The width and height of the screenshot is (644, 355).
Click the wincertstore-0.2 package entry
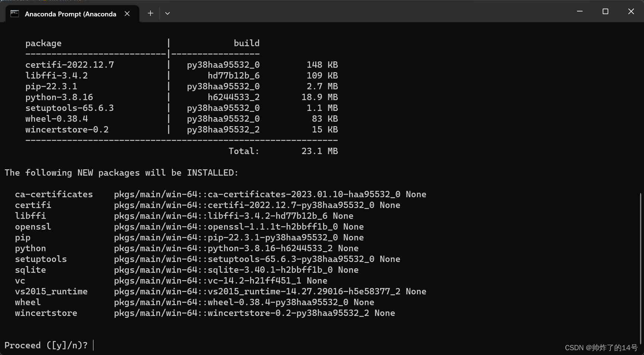click(x=67, y=129)
